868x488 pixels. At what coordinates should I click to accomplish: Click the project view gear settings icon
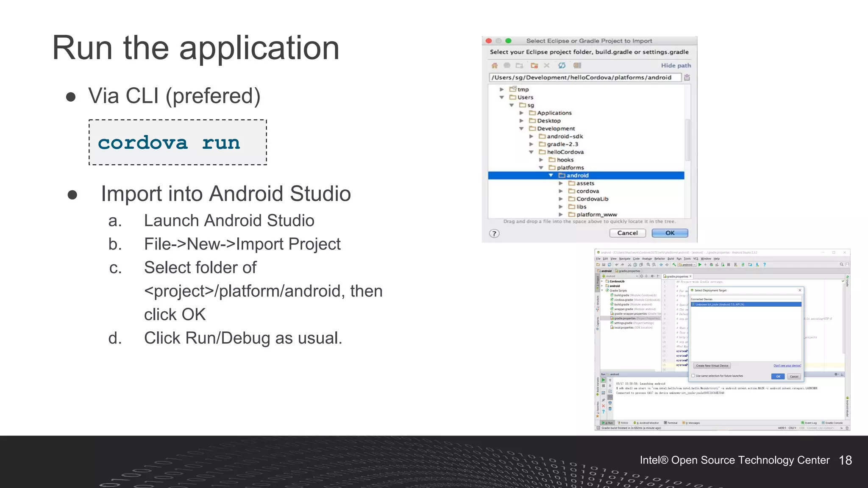pyautogui.click(x=652, y=276)
